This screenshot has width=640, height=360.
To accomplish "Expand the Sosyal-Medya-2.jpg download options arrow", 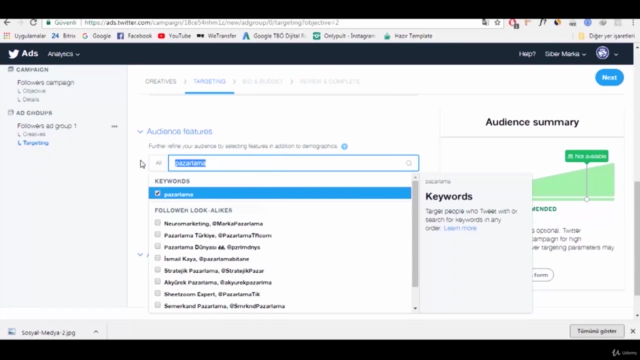I will pyautogui.click(x=96, y=332).
